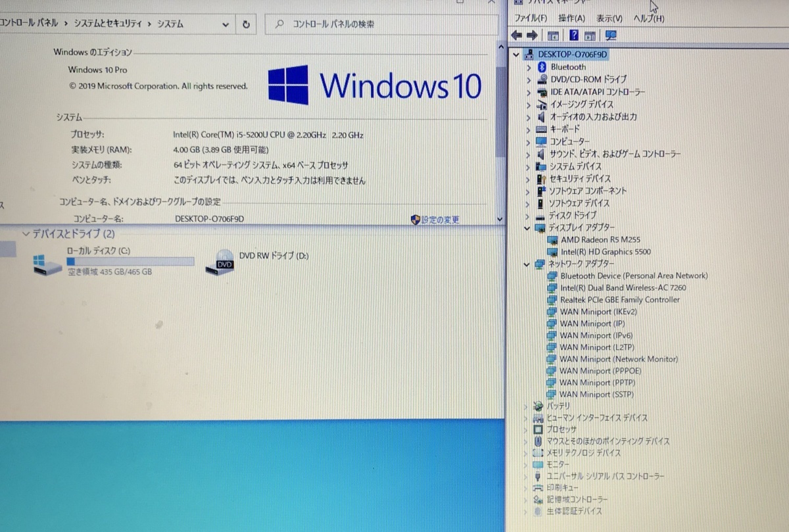This screenshot has height=532, width=789.
Task: Click the AMD Radeon R5 M255 adapter icon
Action: click(x=552, y=240)
